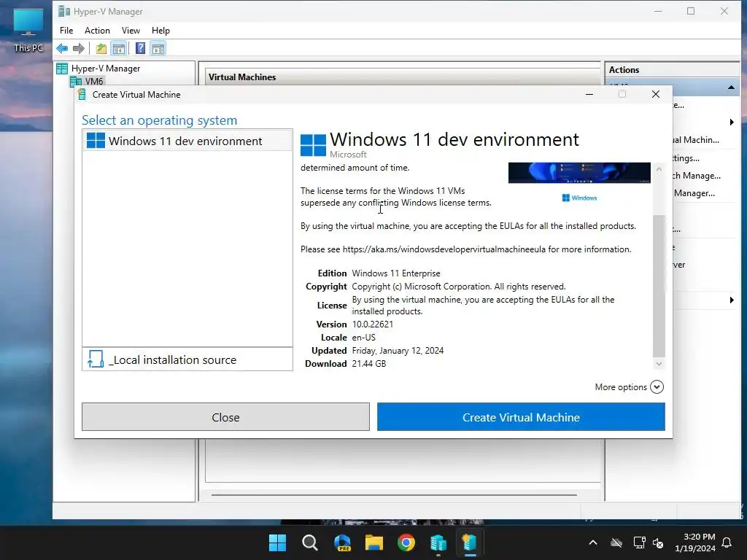The image size is (747, 560).
Task: Click the Forward arrow in Hyper-V Manager toolbar
Action: click(79, 48)
